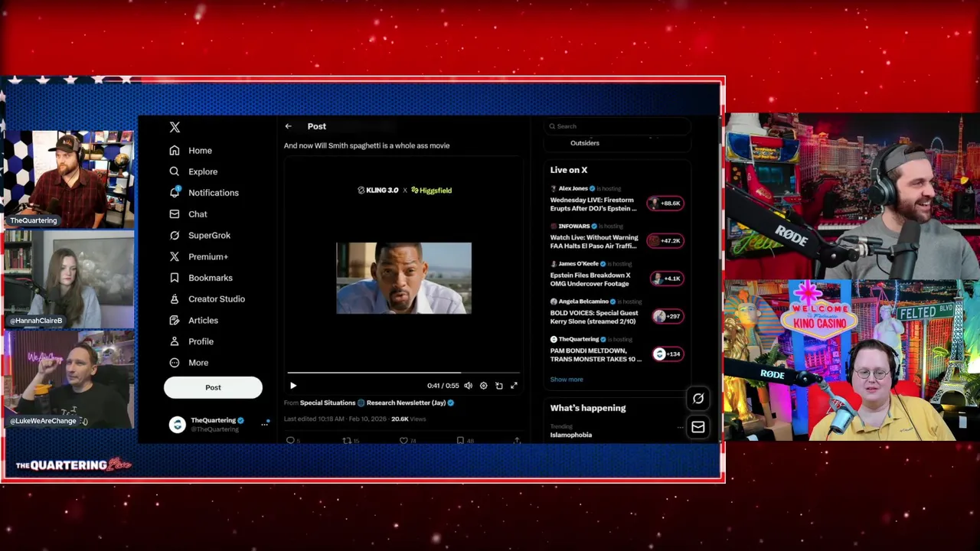Select Articles label in navigation

pyautogui.click(x=204, y=321)
